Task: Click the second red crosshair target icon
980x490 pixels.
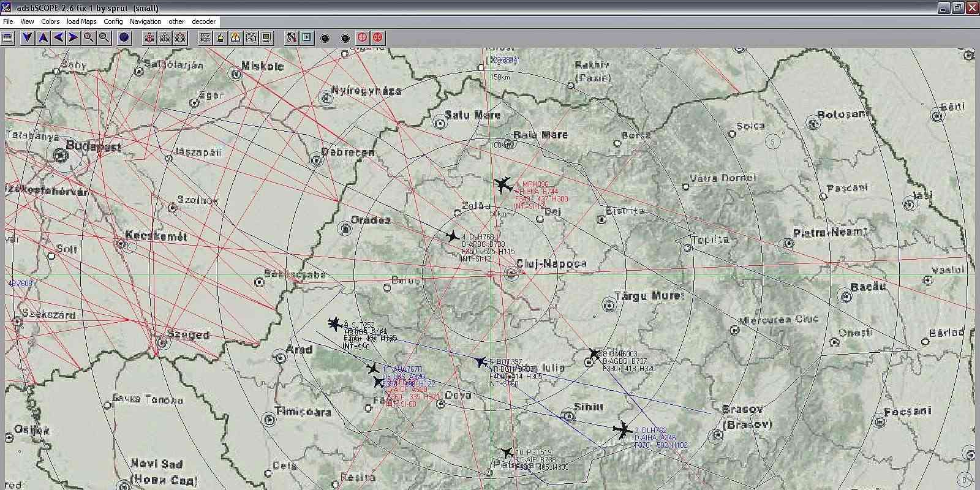Action: click(x=377, y=38)
